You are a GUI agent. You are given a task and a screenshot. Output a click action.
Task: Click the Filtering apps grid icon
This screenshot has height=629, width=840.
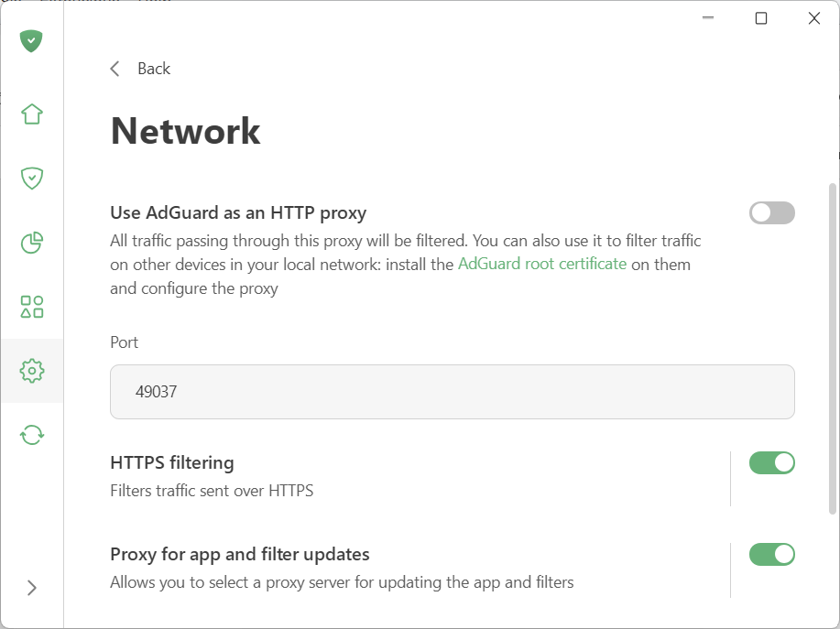(30, 307)
